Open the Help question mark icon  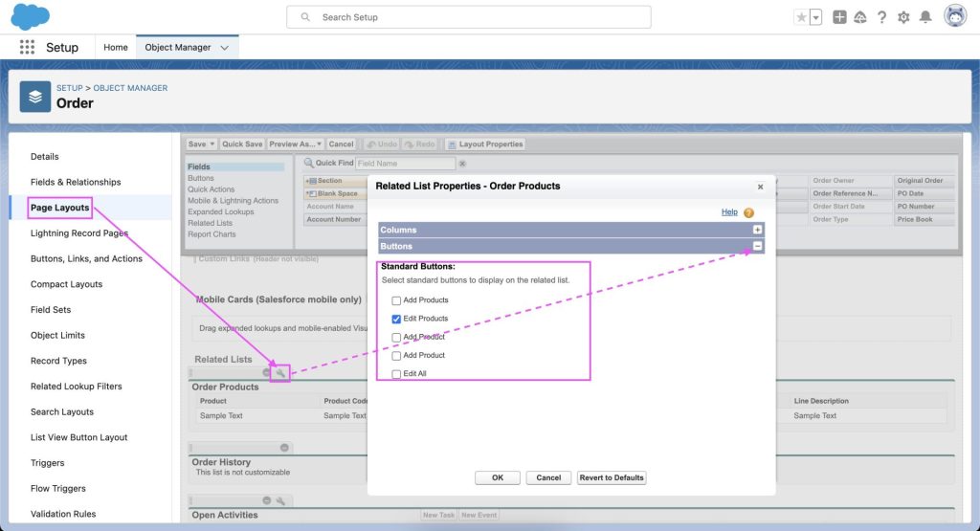pos(881,17)
